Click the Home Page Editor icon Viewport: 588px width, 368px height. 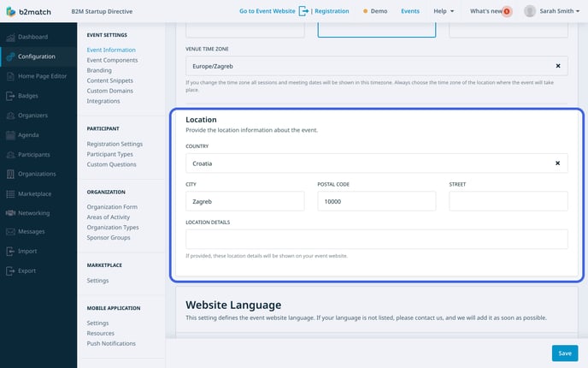(10, 76)
